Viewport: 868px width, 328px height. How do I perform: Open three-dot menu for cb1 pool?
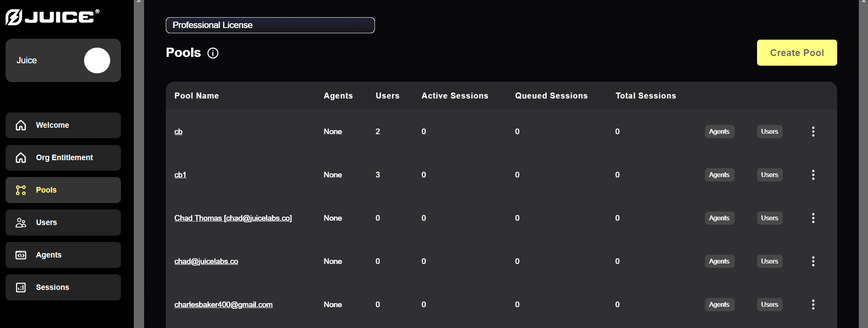pyautogui.click(x=813, y=175)
